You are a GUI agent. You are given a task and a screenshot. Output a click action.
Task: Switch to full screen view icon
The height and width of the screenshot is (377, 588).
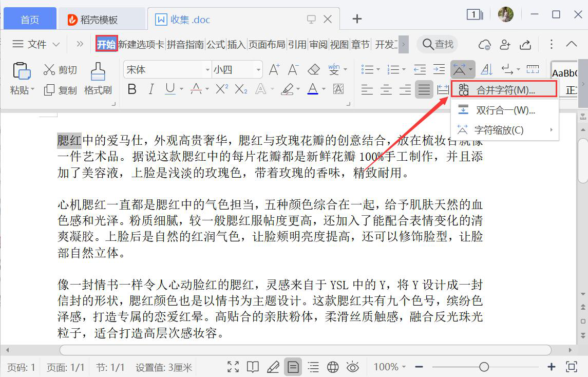(x=233, y=367)
